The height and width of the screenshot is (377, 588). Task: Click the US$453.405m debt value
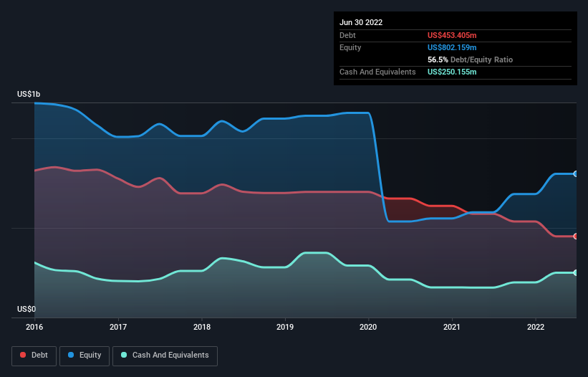[x=452, y=35]
